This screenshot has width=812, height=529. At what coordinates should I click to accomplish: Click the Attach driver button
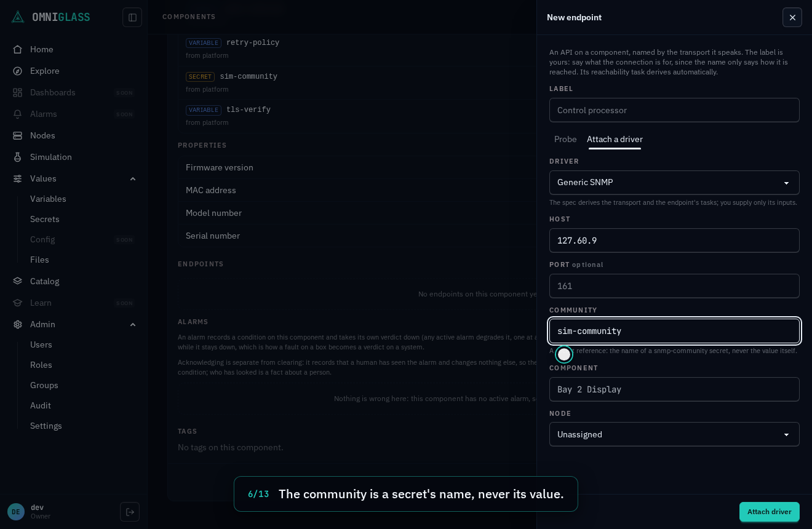[x=770, y=512]
